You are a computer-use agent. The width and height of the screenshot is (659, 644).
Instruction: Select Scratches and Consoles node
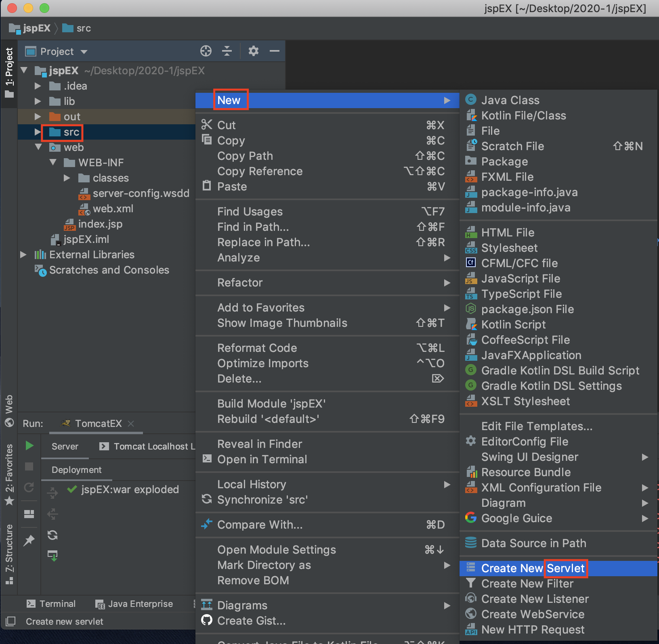pos(102,270)
